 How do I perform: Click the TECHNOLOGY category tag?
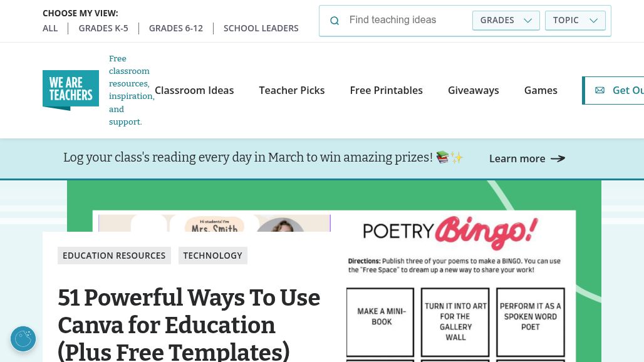pyautogui.click(x=213, y=256)
